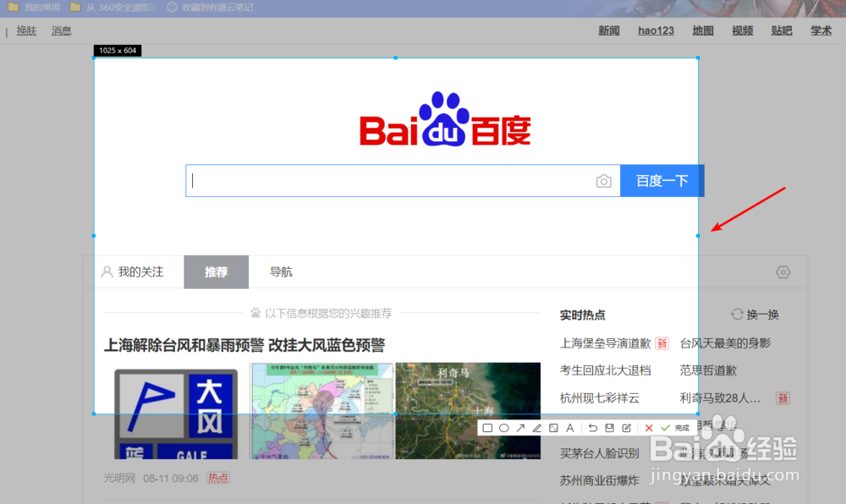Open 我的常用 bookmarks folder
This screenshot has height=504, width=846.
click(34, 8)
